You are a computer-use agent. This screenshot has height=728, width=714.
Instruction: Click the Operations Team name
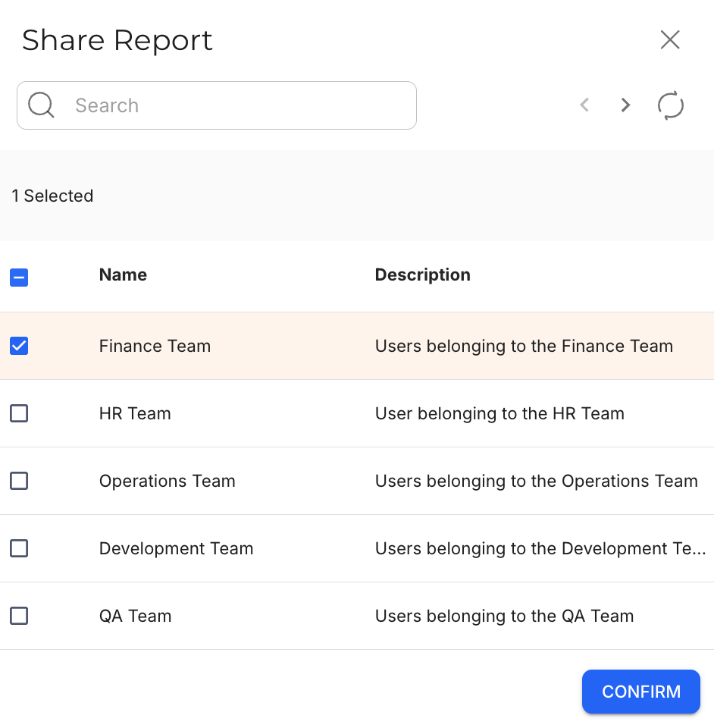167,481
